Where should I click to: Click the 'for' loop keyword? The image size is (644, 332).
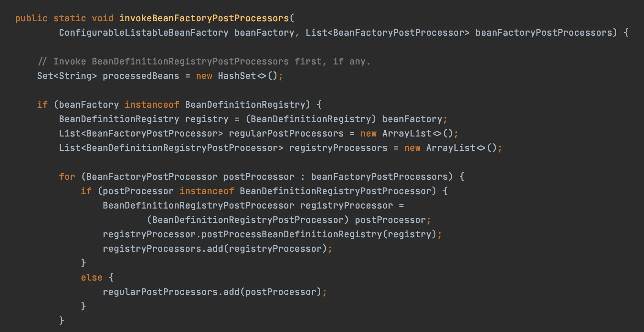pos(67,177)
